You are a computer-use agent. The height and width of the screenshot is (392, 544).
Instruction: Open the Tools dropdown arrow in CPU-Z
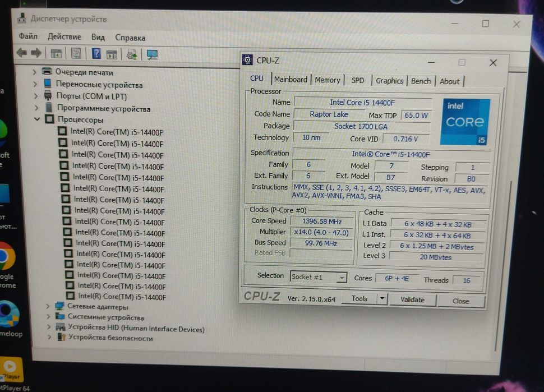[382, 299]
